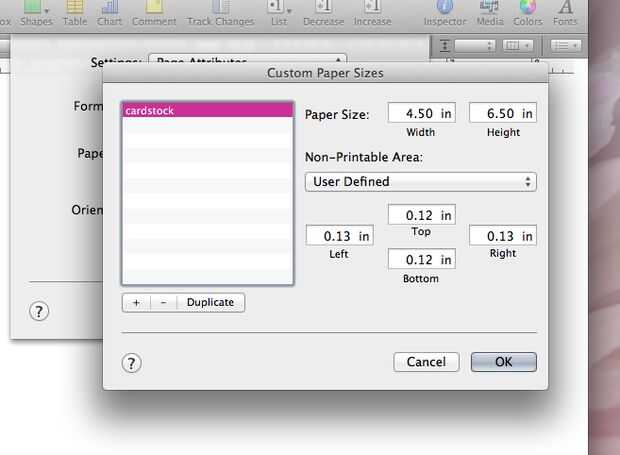620x455 pixels.
Task: Remove the selected paper size with minus
Action: click(164, 303)
